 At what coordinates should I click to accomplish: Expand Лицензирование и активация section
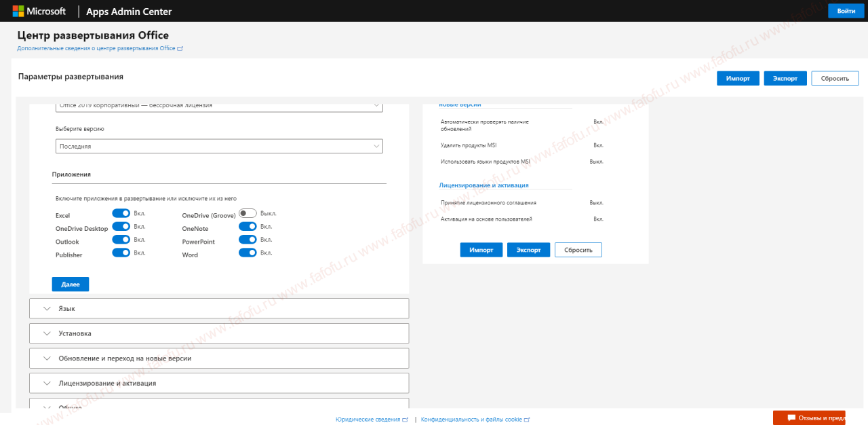(219, 383)
